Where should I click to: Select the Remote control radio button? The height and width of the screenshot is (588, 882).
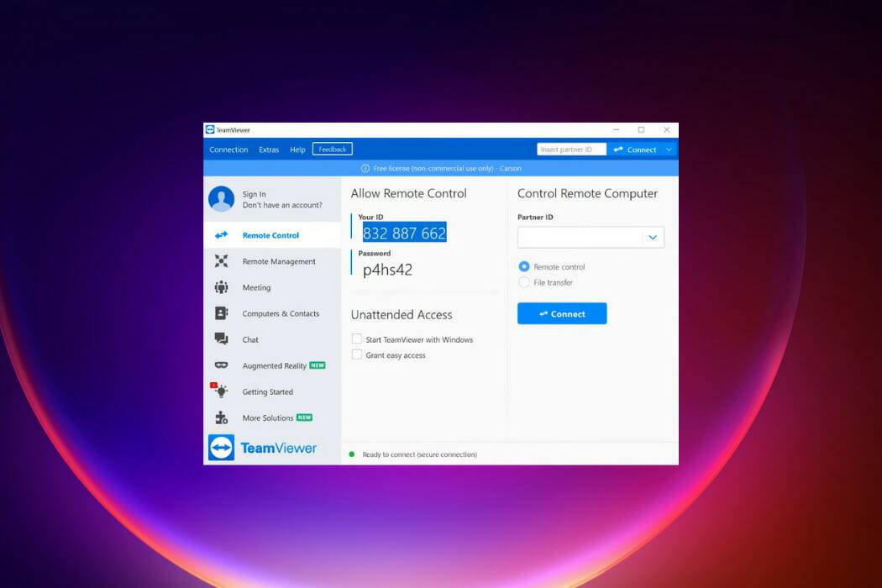[x=523, y=266]
